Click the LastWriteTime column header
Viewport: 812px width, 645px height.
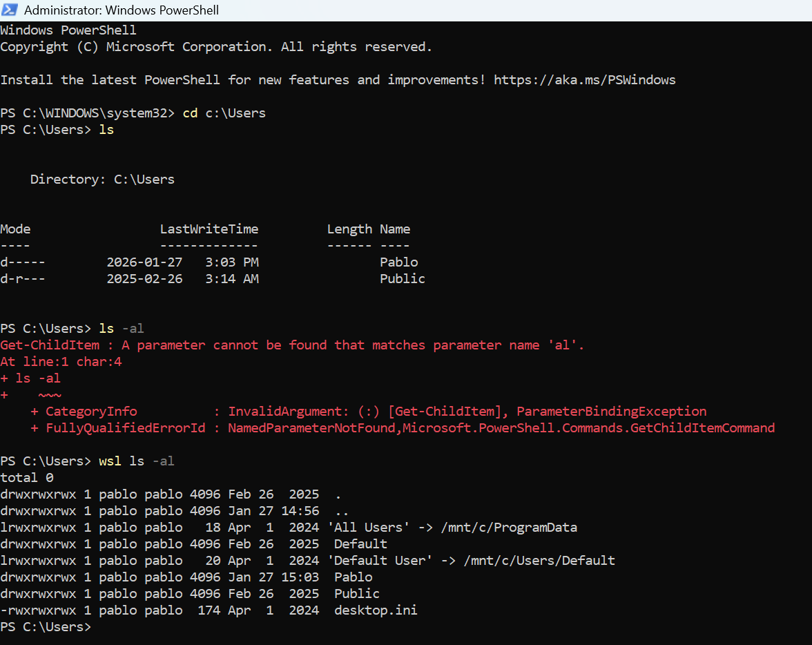[x=209, y=229]
